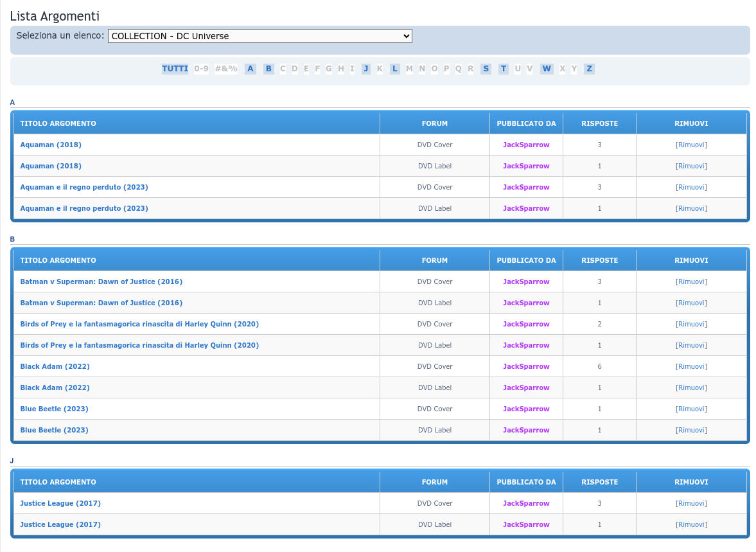Image resolution: width=756 pixels, height=552 pixels.
Task: Filter topics by letter A
Action: point(251,69)
